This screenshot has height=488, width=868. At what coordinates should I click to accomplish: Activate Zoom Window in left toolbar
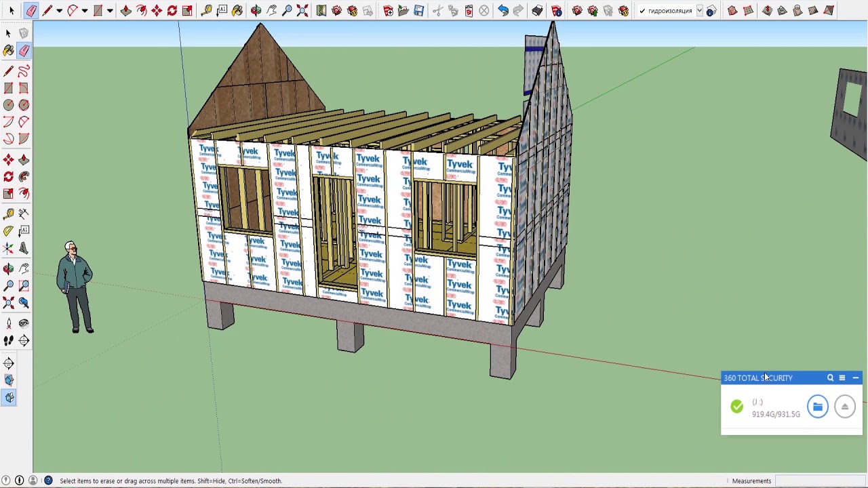coord(24,286)
